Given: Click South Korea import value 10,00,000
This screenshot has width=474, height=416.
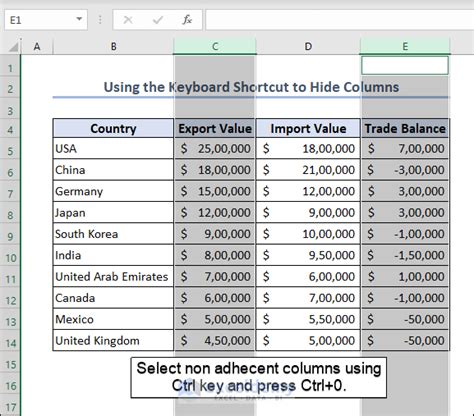Looking at the screenshot, I should point(308,234).
